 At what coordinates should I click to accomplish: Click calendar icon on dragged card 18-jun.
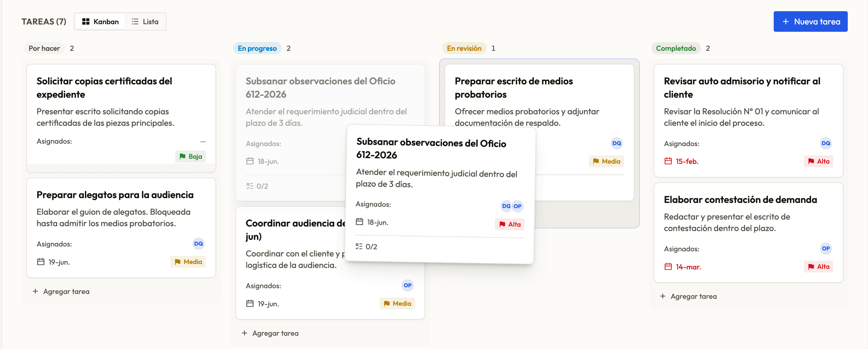(x=360, y=222)
